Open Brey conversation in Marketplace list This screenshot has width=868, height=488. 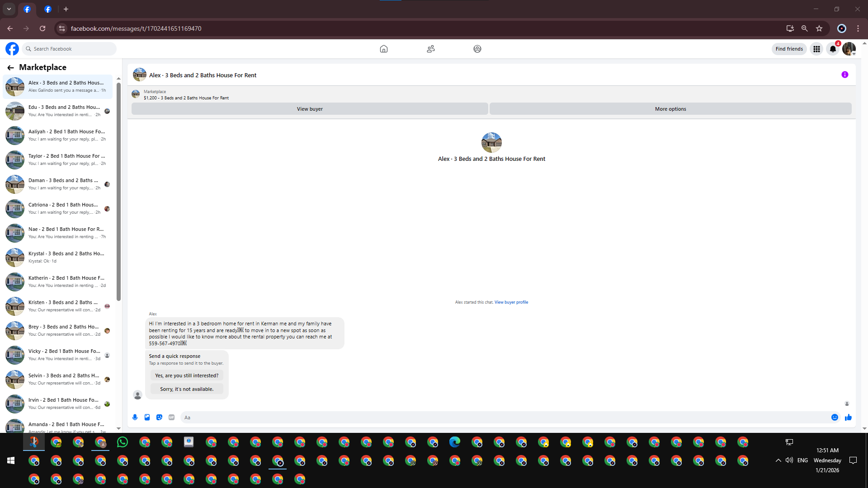[x=58, y=331]
